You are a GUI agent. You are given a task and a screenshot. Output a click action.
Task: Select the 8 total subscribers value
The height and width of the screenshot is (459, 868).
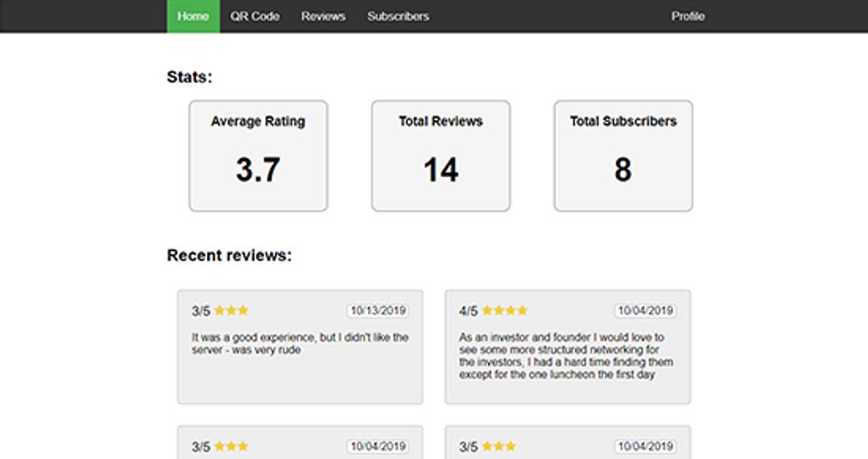point(623,169)
